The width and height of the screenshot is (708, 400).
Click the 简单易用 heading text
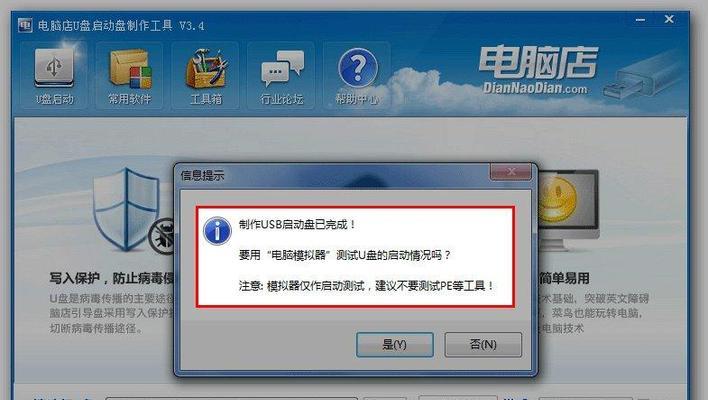pyautogui.click(x=564, y=278)
